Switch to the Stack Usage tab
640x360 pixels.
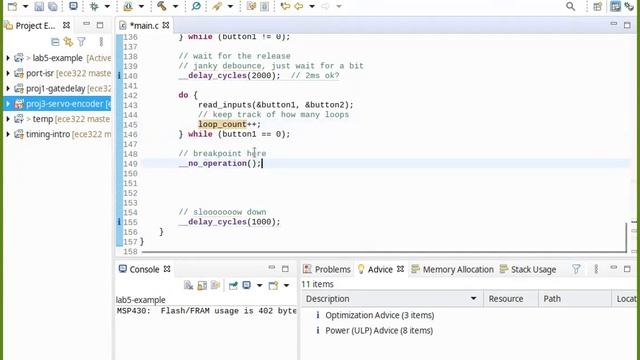[528, 269]
